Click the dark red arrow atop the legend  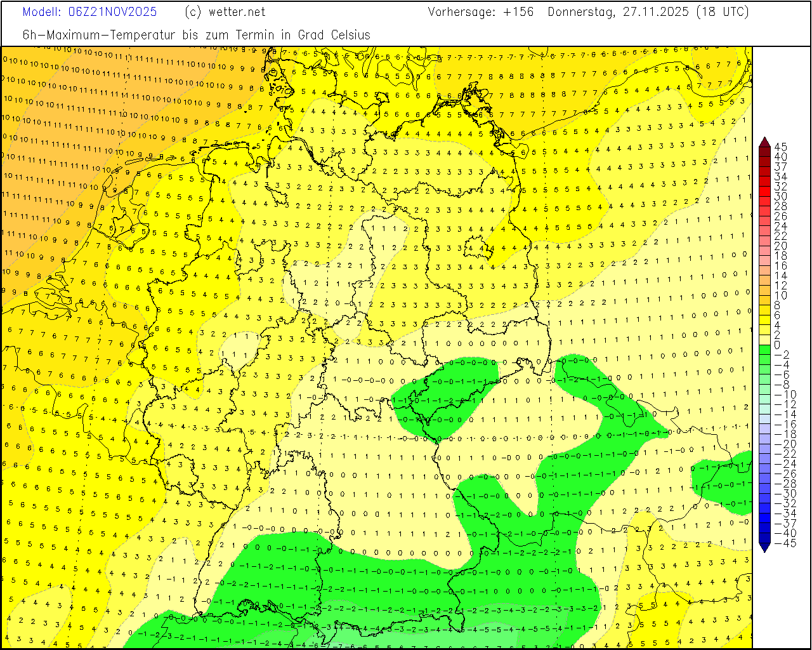[764, 142]
